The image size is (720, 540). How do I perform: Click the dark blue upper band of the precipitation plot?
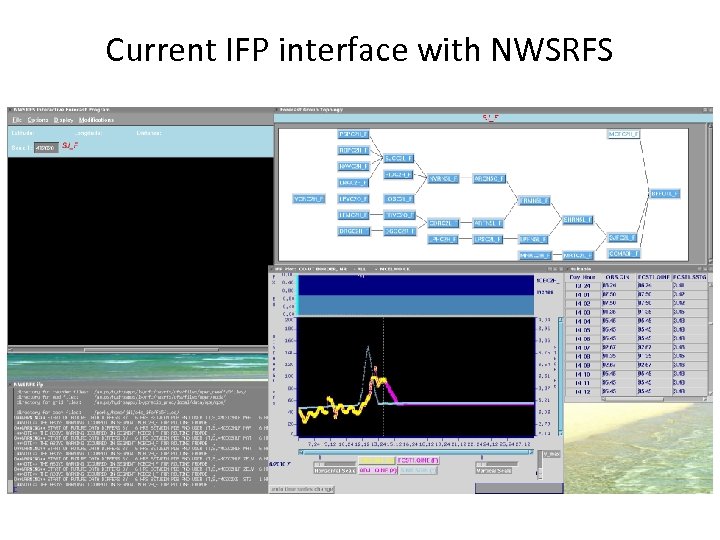click(416, 285)
